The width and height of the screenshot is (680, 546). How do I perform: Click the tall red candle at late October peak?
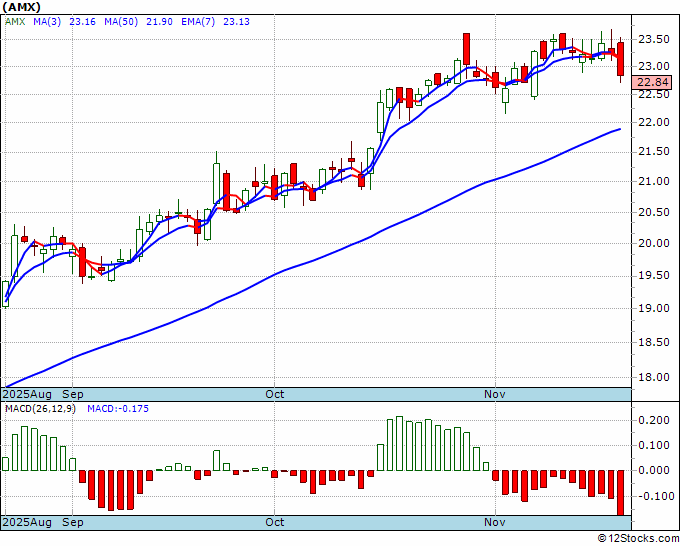pos(467,49)
